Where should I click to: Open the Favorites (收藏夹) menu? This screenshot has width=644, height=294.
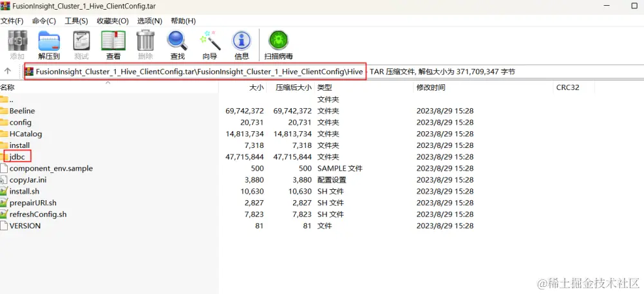point(113,21)
